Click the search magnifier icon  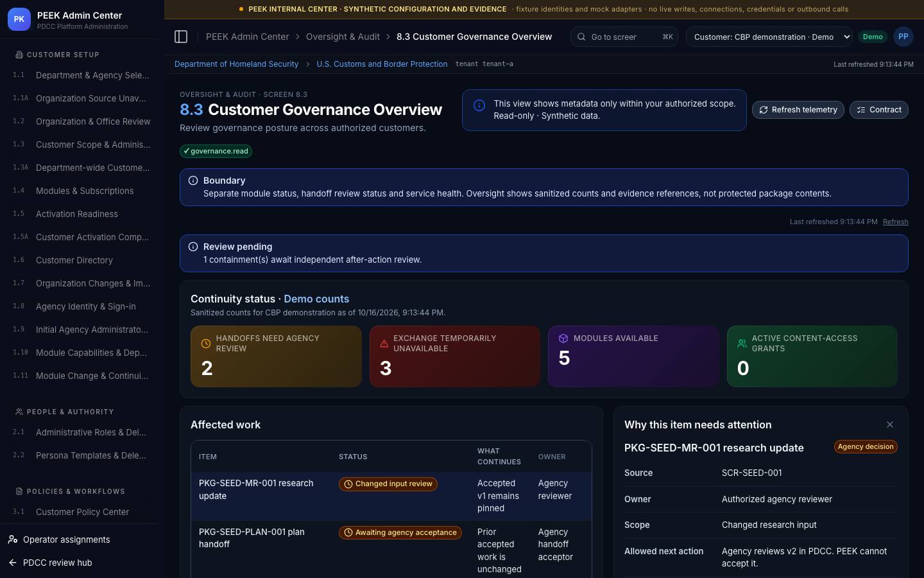(x=581, y=37)
